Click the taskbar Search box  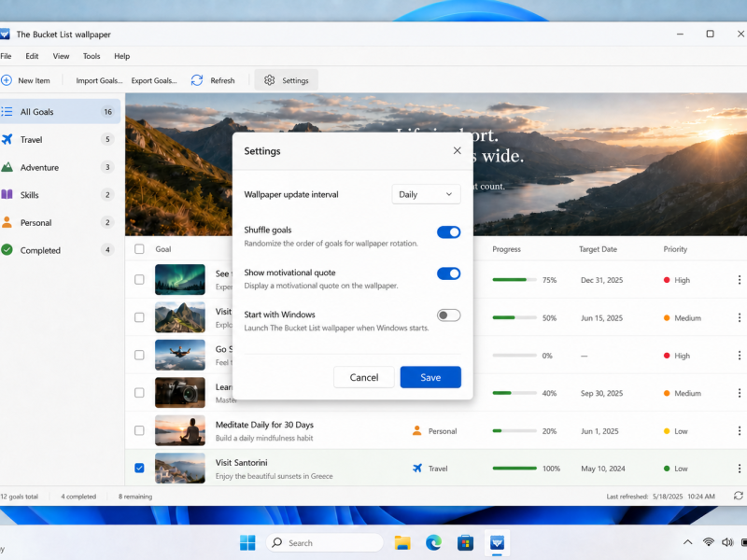tap(324, 543)
